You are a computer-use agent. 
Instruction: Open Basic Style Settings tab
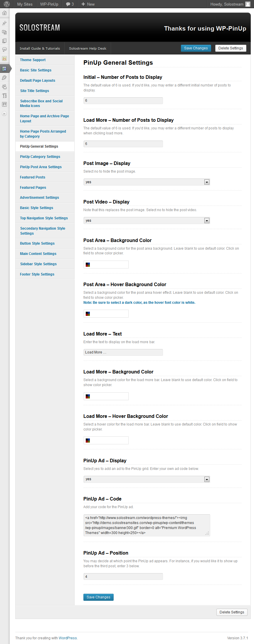tap(45, 208)
